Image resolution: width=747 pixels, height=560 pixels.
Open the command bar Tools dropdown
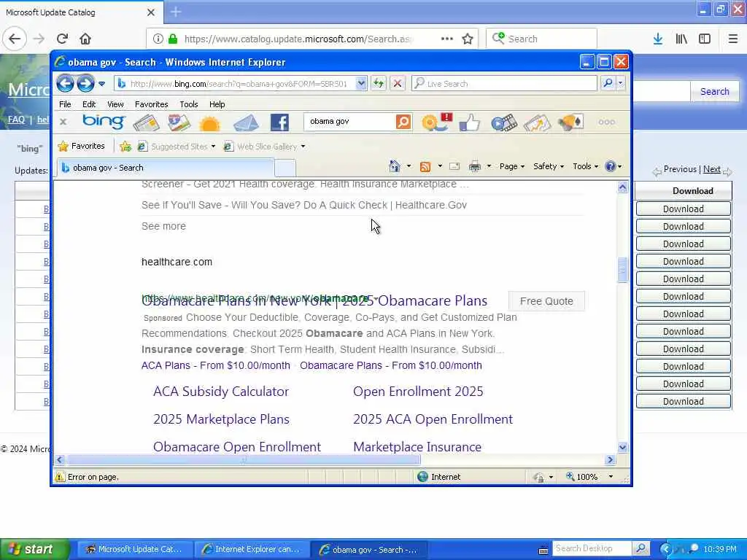coord(585,166)
